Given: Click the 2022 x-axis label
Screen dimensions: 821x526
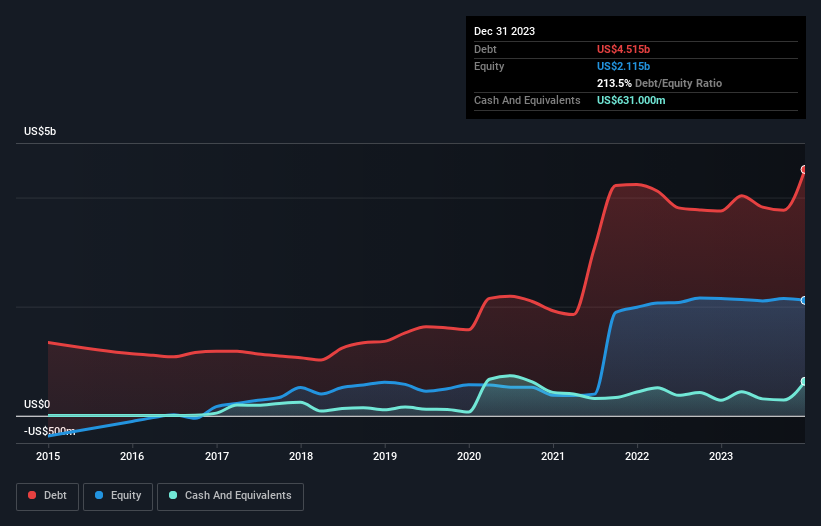Looking at the screenshot, I should click(x=637, y=456).
